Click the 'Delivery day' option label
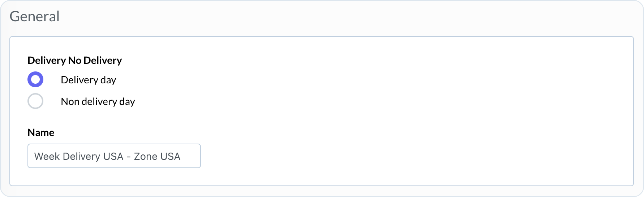Viewport: 644px width, 197px height. pyautogui.click(x=88, y=80)
